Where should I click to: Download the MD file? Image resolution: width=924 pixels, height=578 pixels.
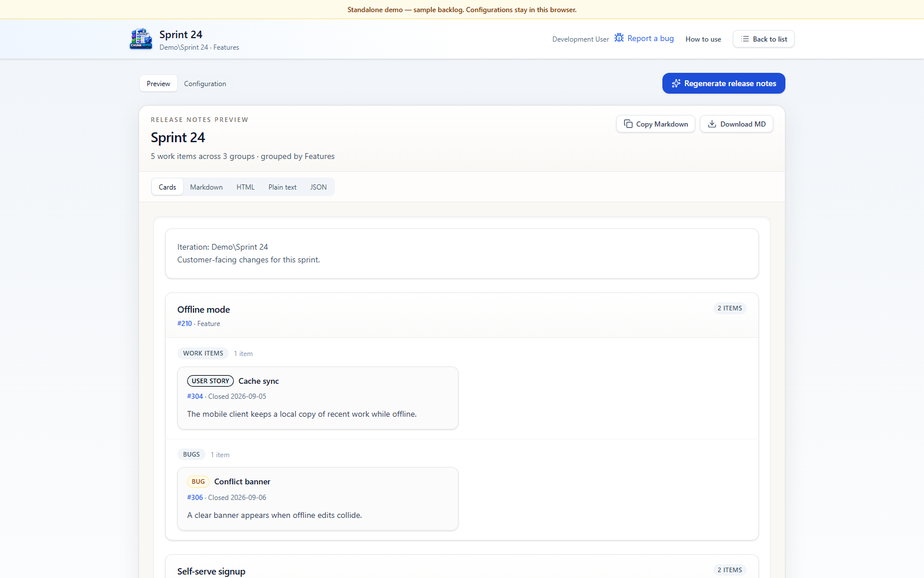point(736,124)
